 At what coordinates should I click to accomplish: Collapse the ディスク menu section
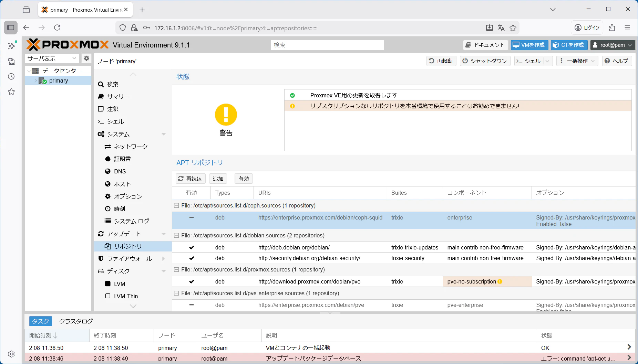tap(164, 271)
